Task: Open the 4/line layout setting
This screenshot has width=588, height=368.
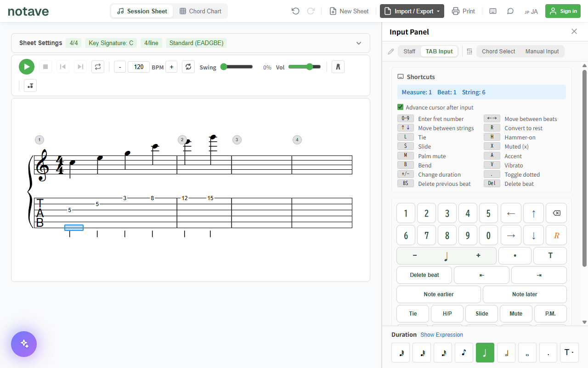Action: pyautogui.click(x=151, y=43)
